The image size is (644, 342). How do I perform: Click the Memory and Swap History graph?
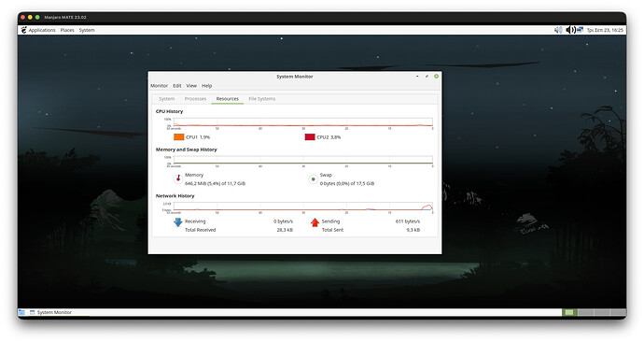point(302,160)
